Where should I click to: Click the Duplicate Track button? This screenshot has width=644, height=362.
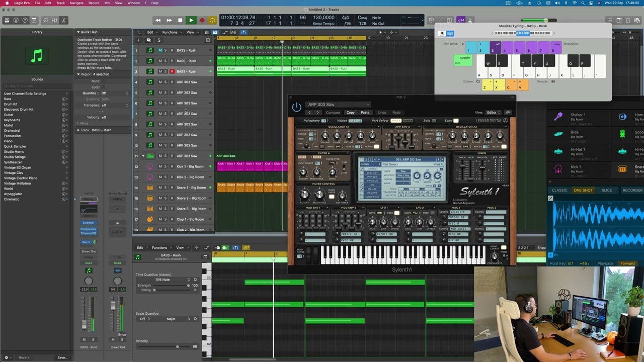148,40
